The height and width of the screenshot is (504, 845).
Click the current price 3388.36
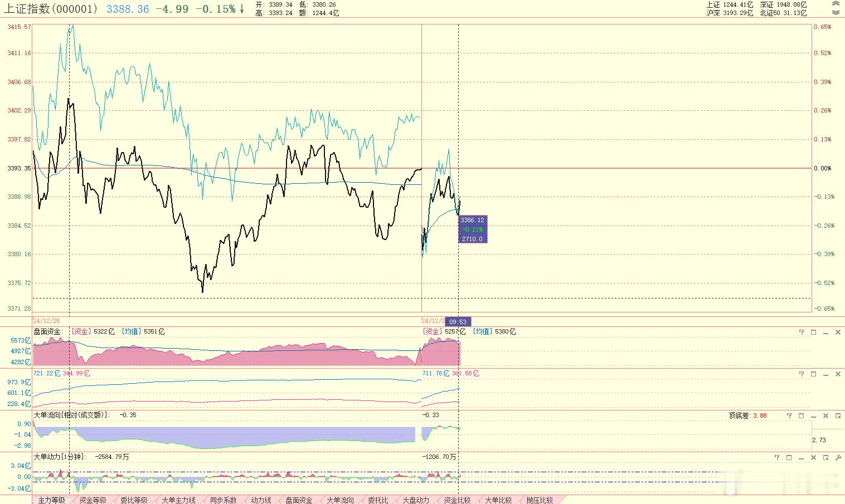[x=128, y=9]
